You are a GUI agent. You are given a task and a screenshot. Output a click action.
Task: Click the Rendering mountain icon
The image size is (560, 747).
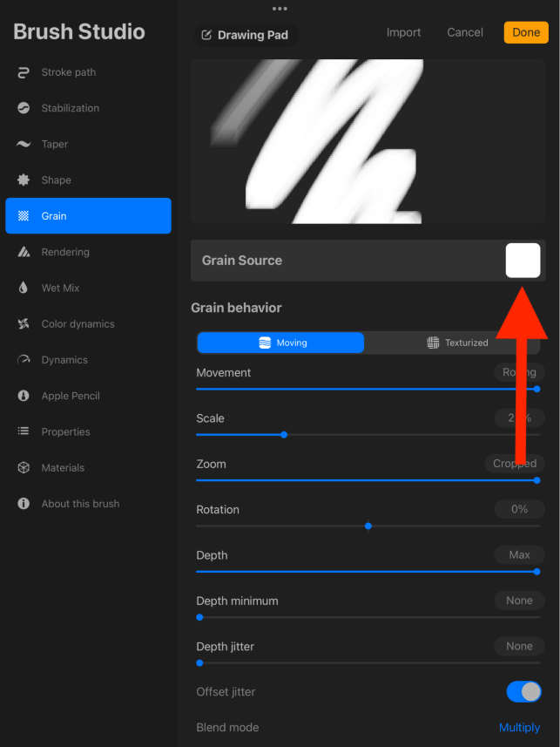point(24,252)
